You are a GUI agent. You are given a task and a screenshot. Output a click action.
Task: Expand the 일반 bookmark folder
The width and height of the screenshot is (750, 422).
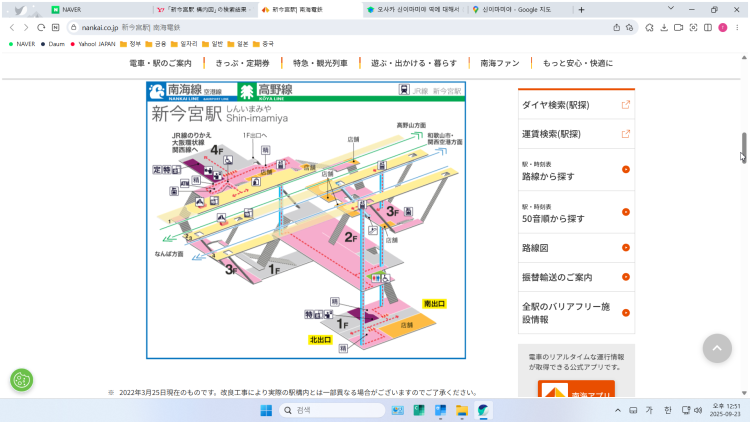[x=213, y=44]
